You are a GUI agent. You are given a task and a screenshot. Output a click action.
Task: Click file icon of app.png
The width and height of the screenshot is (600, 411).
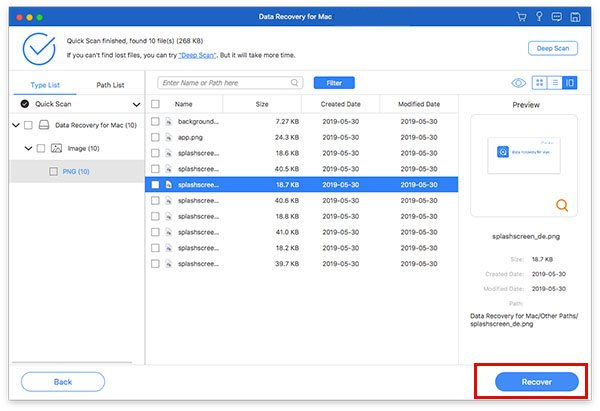tap(168, 137)
